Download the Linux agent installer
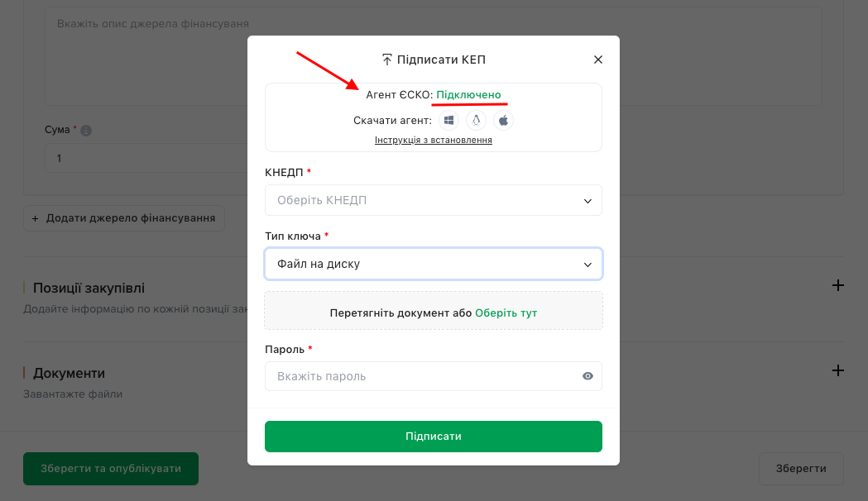 click(x=476, y=120)
